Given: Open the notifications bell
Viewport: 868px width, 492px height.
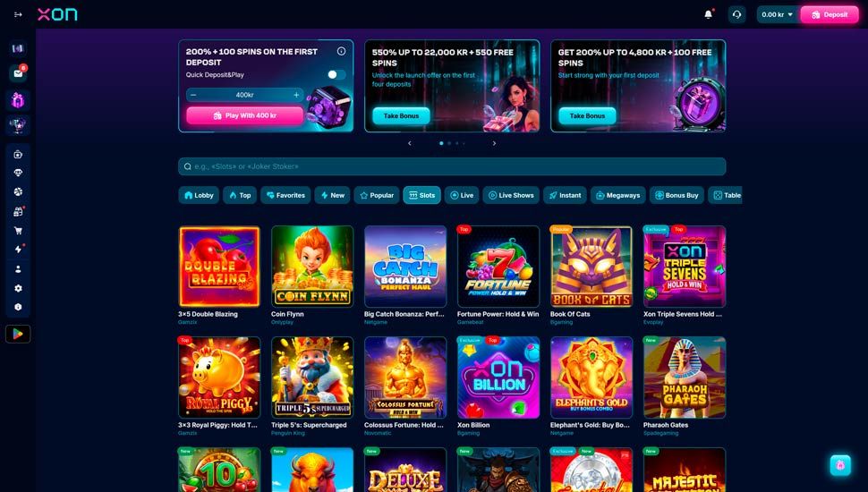Looking at the screenshot, I should [708, 14].
